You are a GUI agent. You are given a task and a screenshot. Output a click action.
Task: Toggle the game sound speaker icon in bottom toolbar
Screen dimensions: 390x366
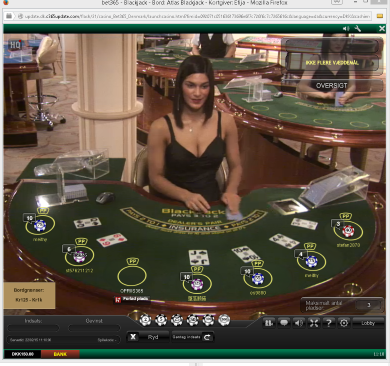[x=299, y=323]
